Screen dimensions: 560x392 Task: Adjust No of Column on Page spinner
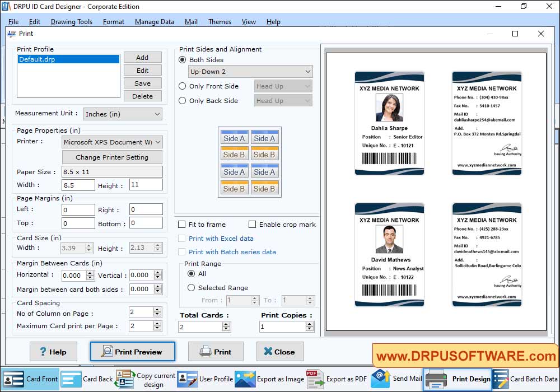tap(157, 312)
